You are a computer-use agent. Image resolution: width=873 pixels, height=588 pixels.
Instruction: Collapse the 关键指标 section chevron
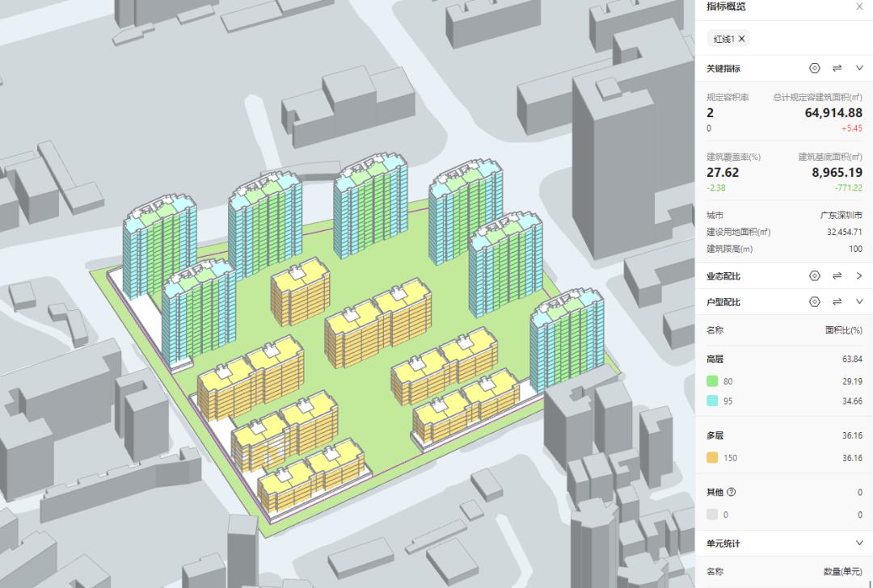(x=859, y=69)
